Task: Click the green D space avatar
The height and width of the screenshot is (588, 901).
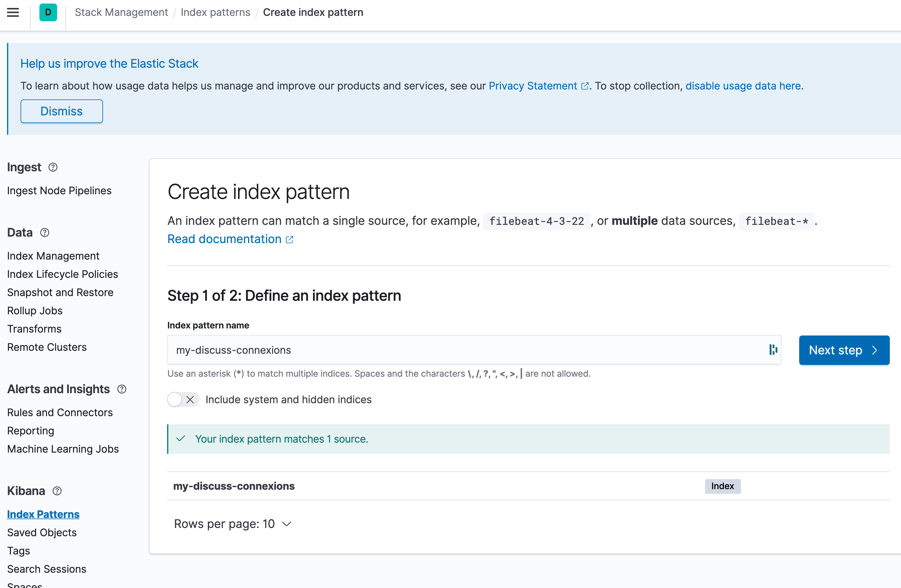Action: [48, 12]
